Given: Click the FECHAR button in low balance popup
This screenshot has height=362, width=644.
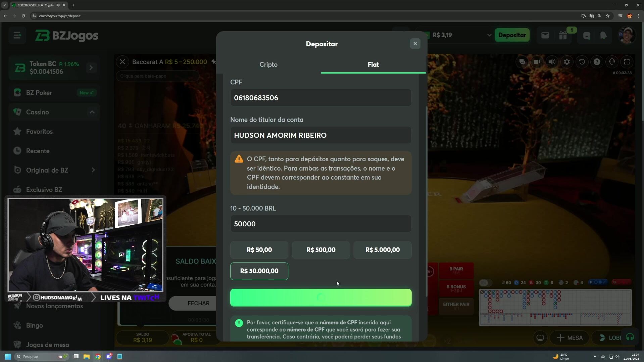Looking at the screenshot, I should [x=198, y=303].
